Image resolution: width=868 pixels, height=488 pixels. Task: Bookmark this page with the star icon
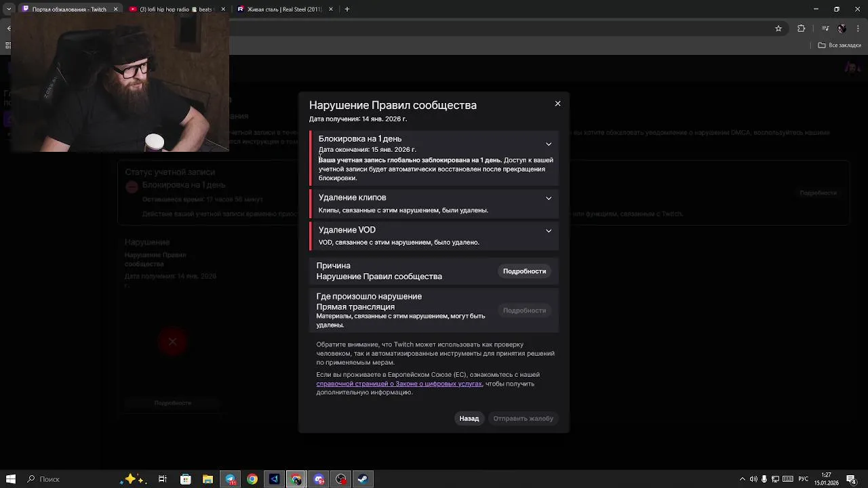[x=778, y=28]
